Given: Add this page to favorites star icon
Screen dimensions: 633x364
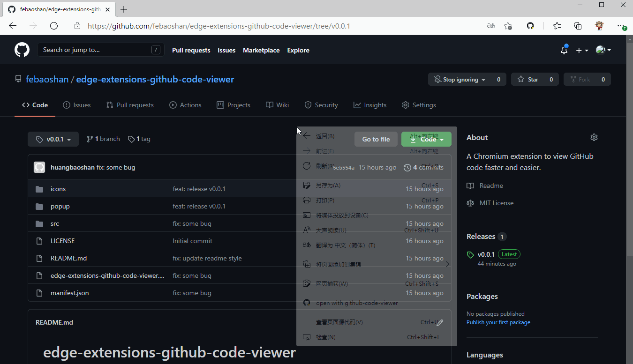Looking at the screenshot, I should click(x=508, y=26).
